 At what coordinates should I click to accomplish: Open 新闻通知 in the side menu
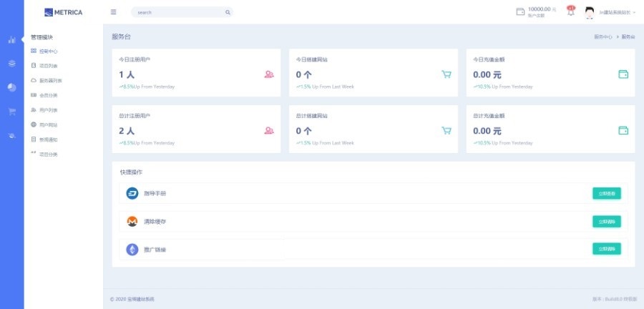[x=49, y=139]
